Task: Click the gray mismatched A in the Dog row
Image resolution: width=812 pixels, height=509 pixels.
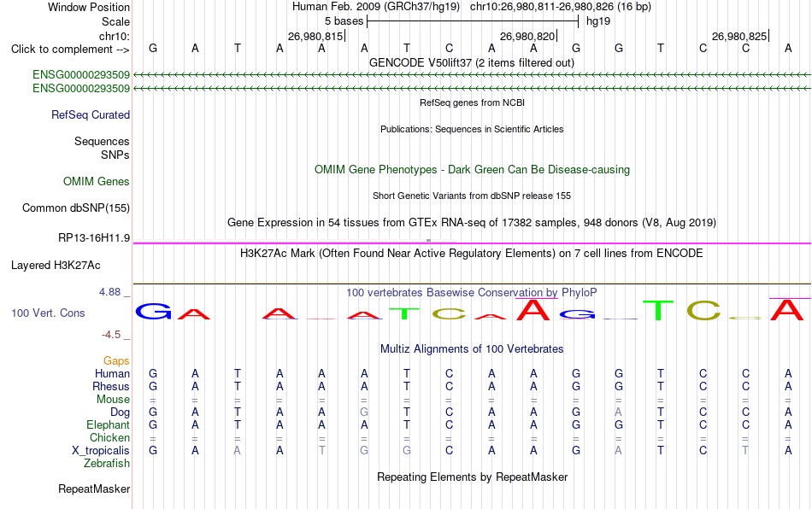Action: click(x=618, y=412)
